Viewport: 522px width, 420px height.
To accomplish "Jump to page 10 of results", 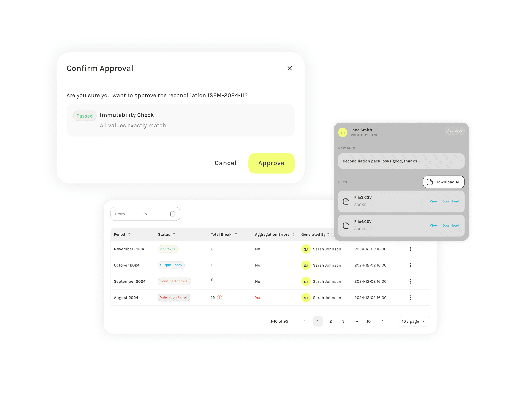I will click(x=368, y=321).
